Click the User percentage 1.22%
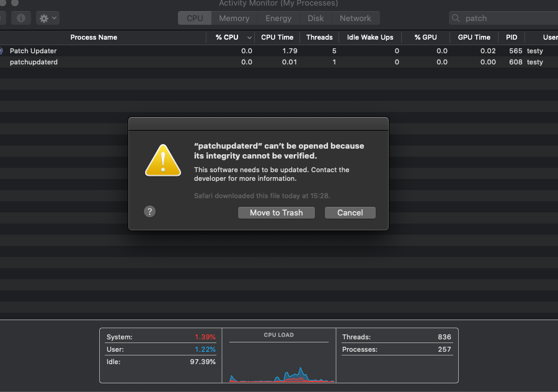558x392 pixels. [x=205, y=349]
